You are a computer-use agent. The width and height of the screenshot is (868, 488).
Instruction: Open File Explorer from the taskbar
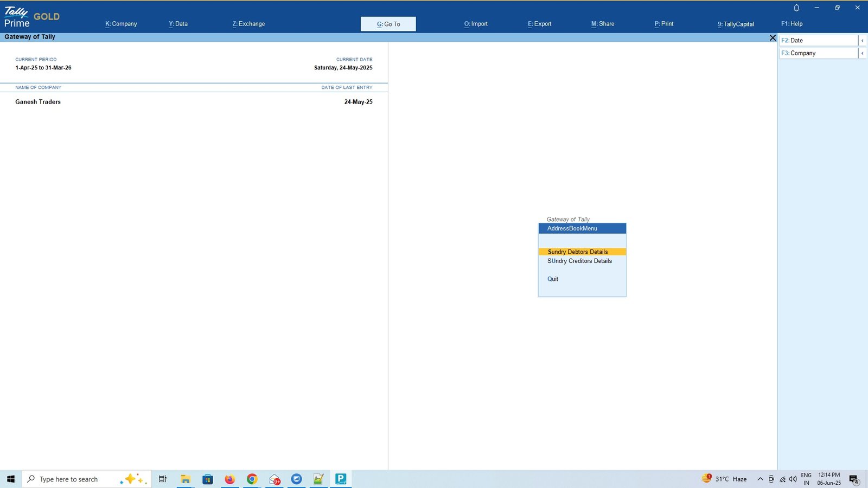pos(186,479)
